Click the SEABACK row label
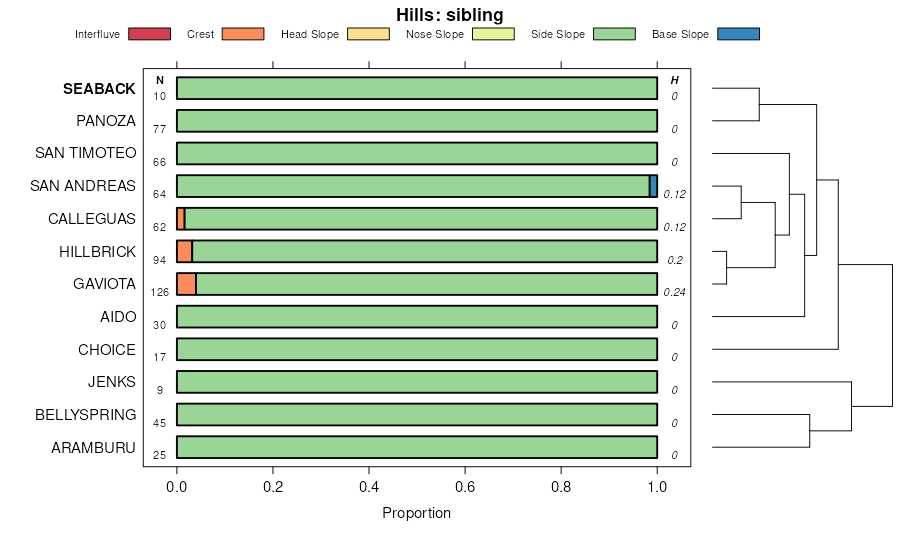900x540 pixels. point(99,89)
